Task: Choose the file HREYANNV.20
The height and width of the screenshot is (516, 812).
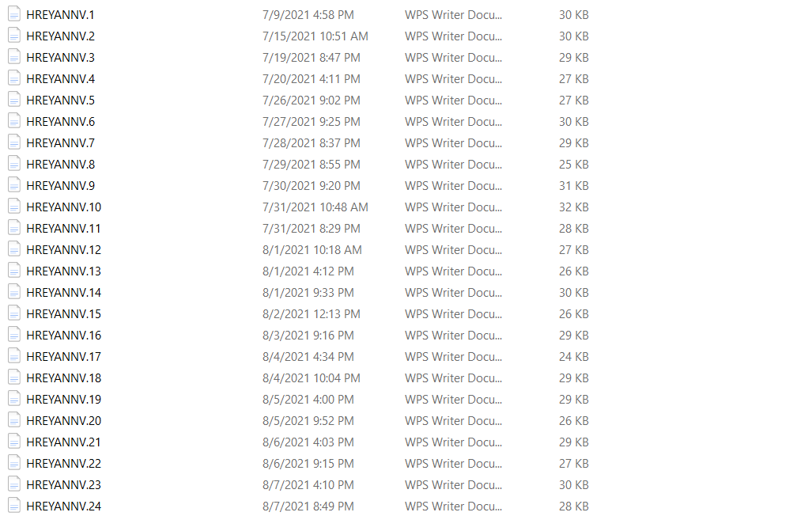Action: tap(64, 420)
